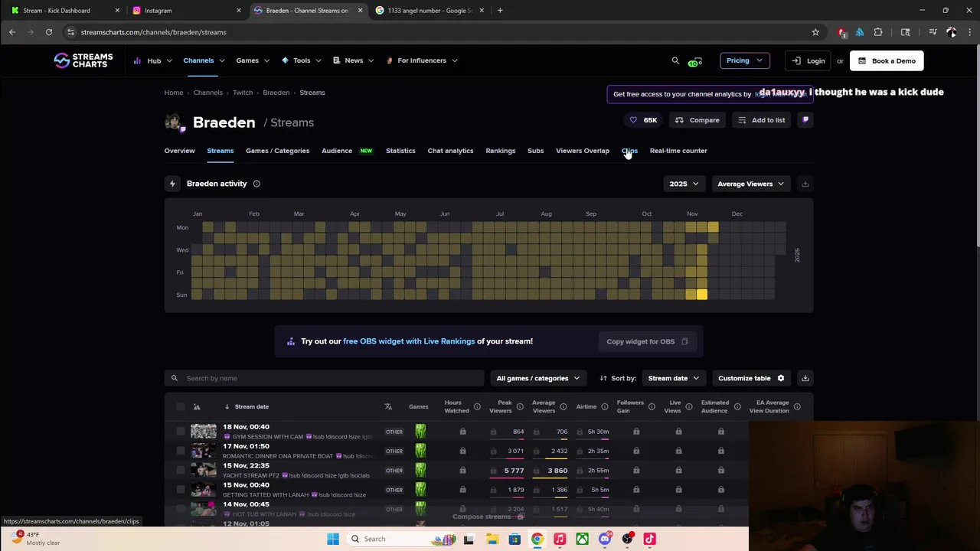Screen dimensions: 980x551
Task: Click info icon next to Airtime
Action: pyautogui.click(x=605, y=406)
